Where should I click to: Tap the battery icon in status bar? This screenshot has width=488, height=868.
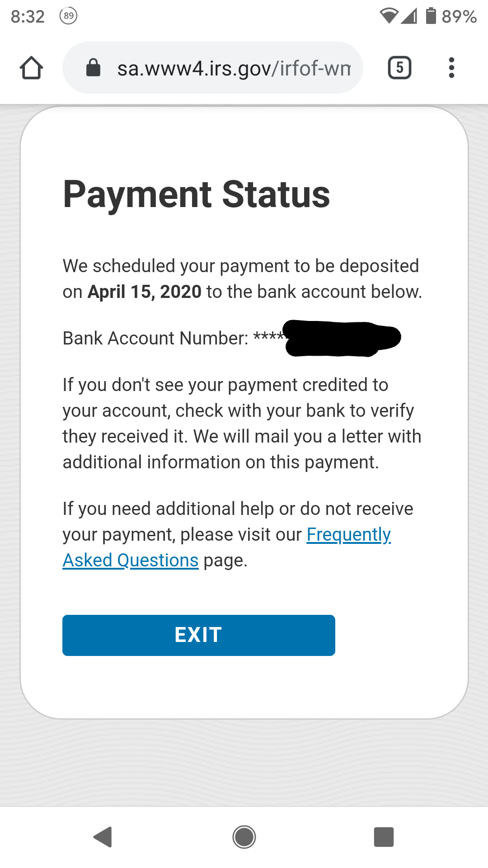click(x=431, y=16)
